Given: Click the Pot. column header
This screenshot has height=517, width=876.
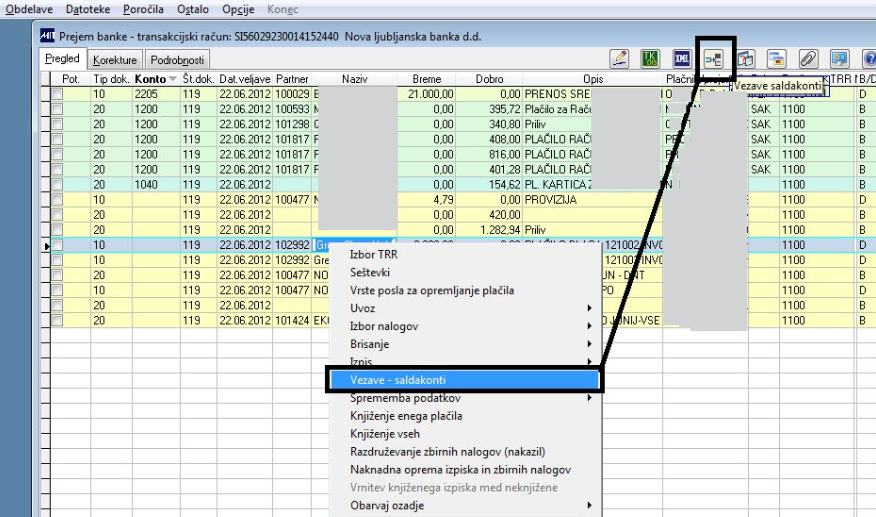Looking at the screenshot, I should coord(70,79).
